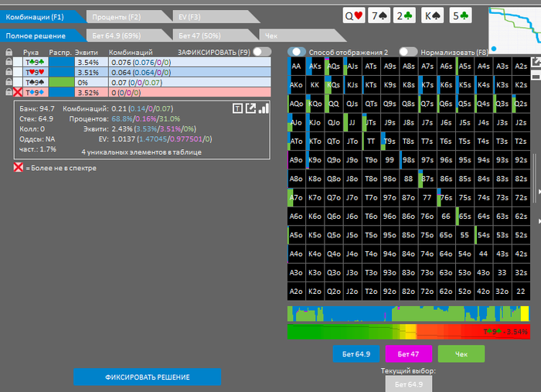The height and width of the screenshot is (392, 541).
Task: Click the text mode 'T' icon
Action: click(x=237, y=109)
